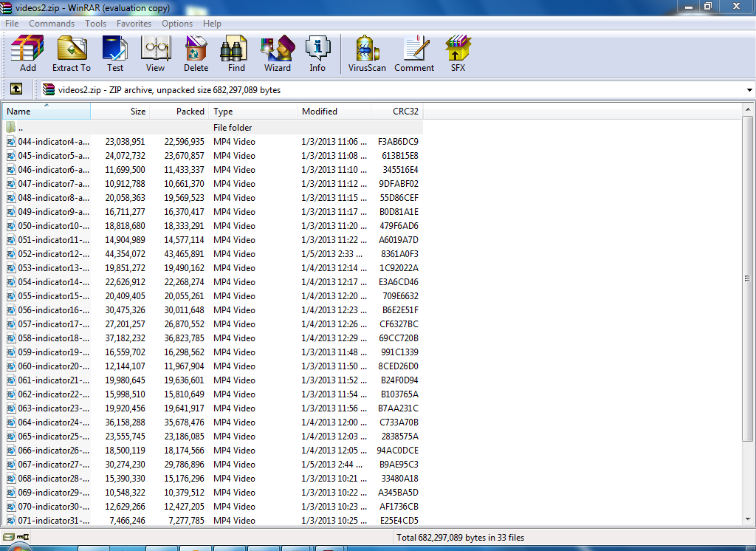Viewport: 756px width, 551px height.
Task: Click WinRAR icon in title bar
Action: click(x=6, y=7)
